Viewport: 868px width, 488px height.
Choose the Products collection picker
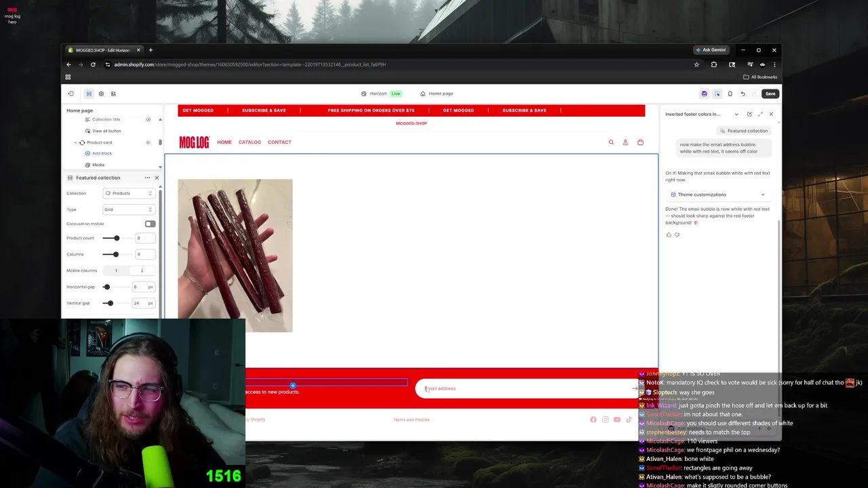click(x=129, y=193)
